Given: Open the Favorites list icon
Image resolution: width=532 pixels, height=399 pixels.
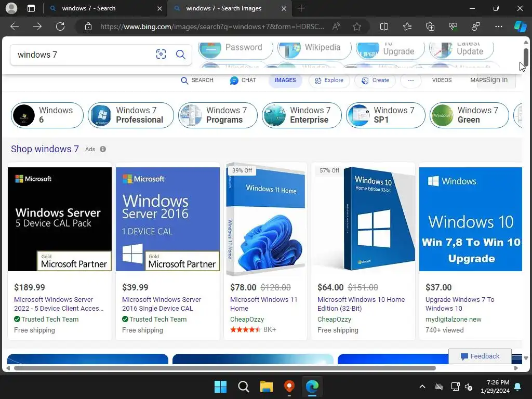Looking at the screenshot, I should click(x=407, y=26).
